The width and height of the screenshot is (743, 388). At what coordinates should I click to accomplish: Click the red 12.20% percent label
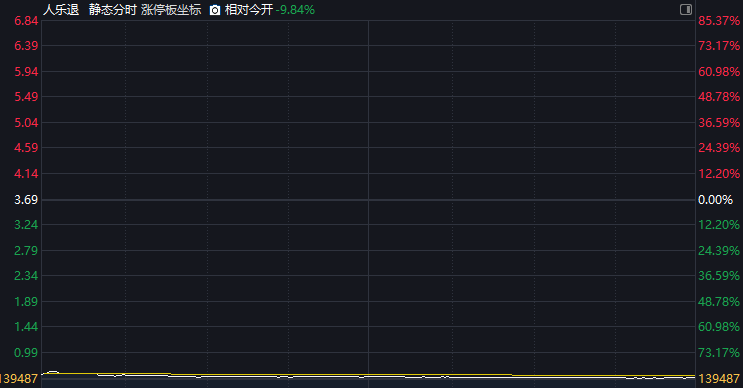719,174
